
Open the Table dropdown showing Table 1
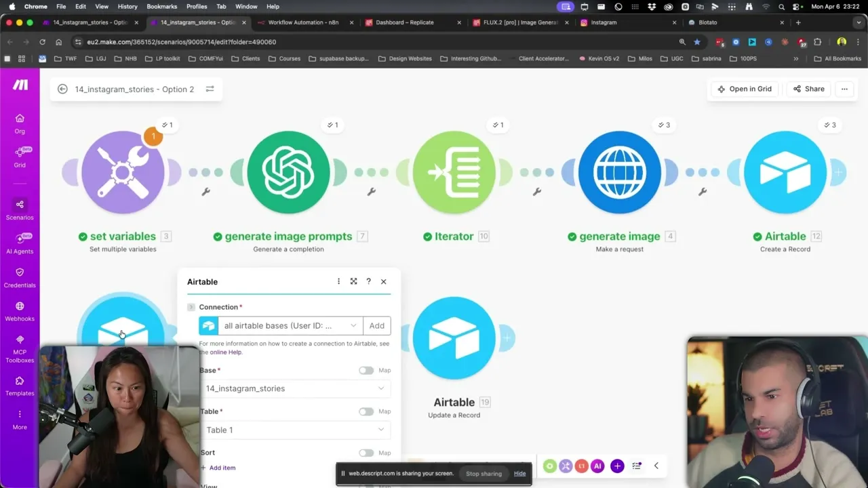(295, 430)
